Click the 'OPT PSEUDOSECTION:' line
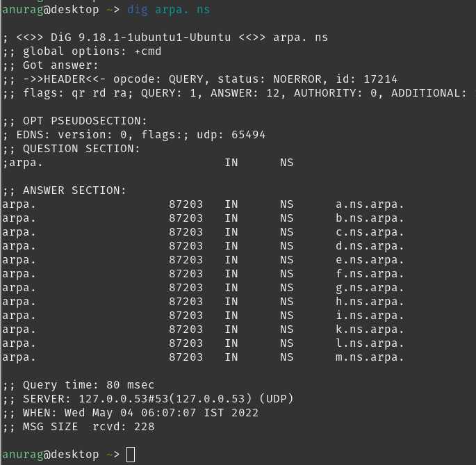 pos(74,121)
